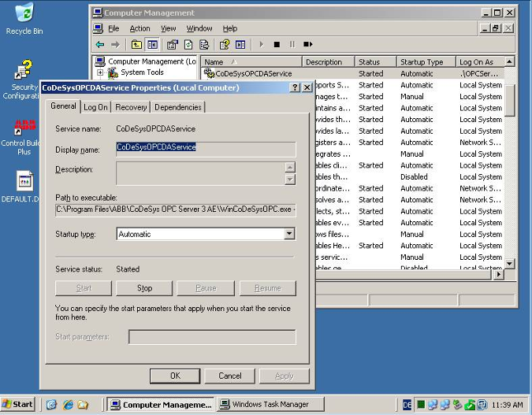Click the Computer Management taskbar button
This screenshot has width=532, height=415.
pyautogui.click(x=161, y=405)
